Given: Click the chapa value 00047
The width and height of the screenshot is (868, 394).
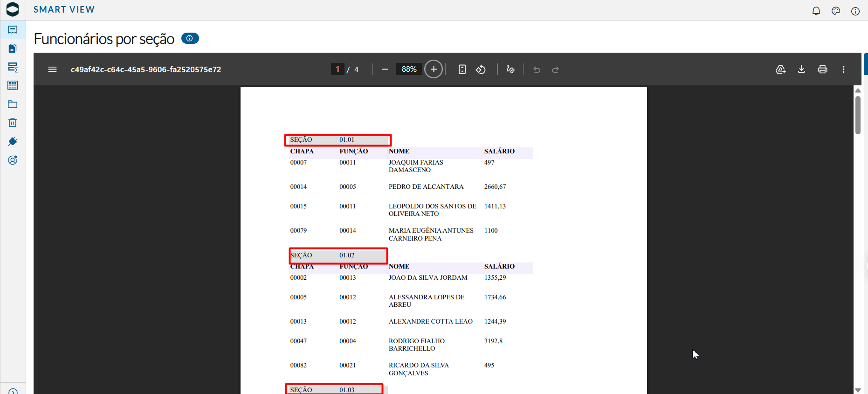Looking at the screenshot, I should (298, 341).
